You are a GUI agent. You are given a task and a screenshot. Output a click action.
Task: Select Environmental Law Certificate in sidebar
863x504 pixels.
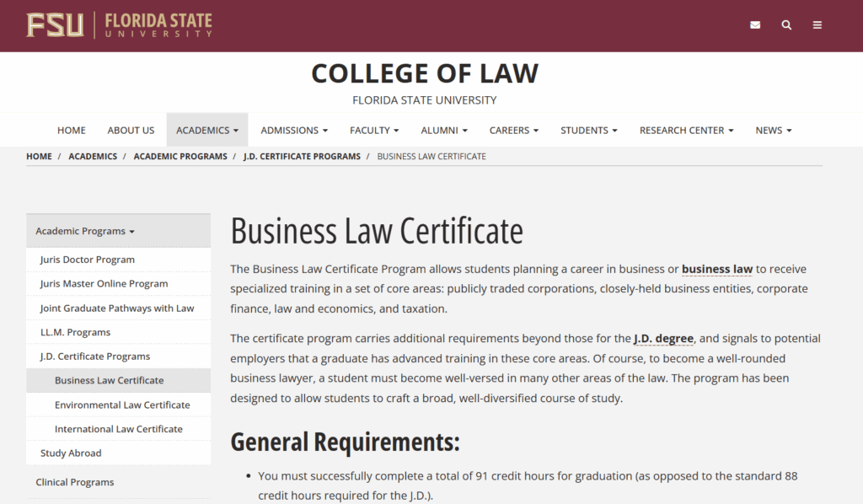pyautogui.click(x=118, y=405)
